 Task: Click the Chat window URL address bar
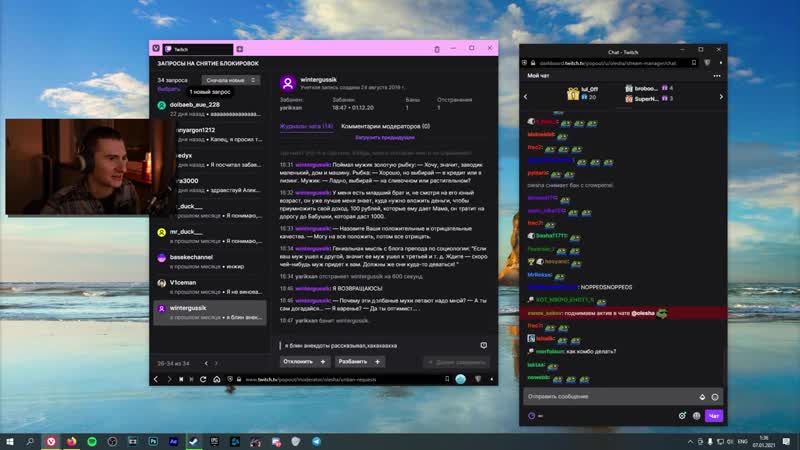[610, 63]
